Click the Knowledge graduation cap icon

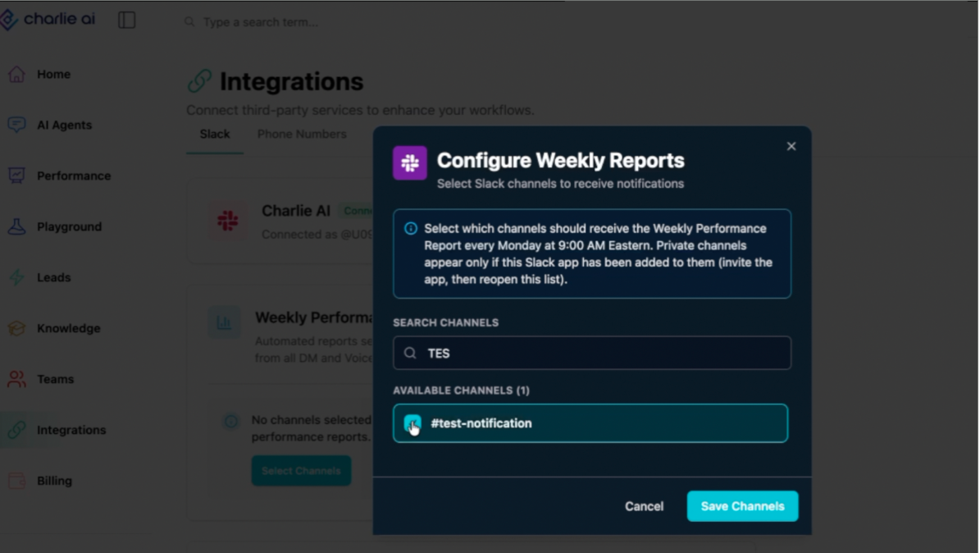17,328
